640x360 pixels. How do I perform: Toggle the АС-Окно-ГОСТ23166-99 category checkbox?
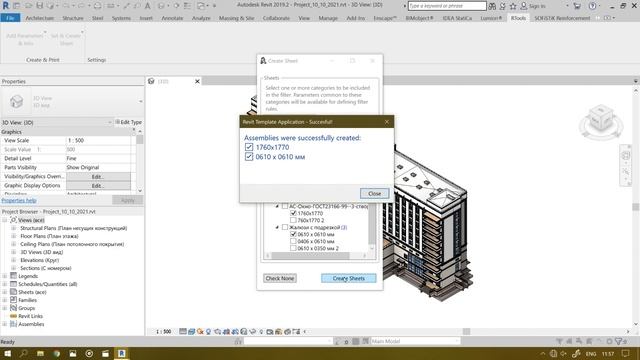285,206
